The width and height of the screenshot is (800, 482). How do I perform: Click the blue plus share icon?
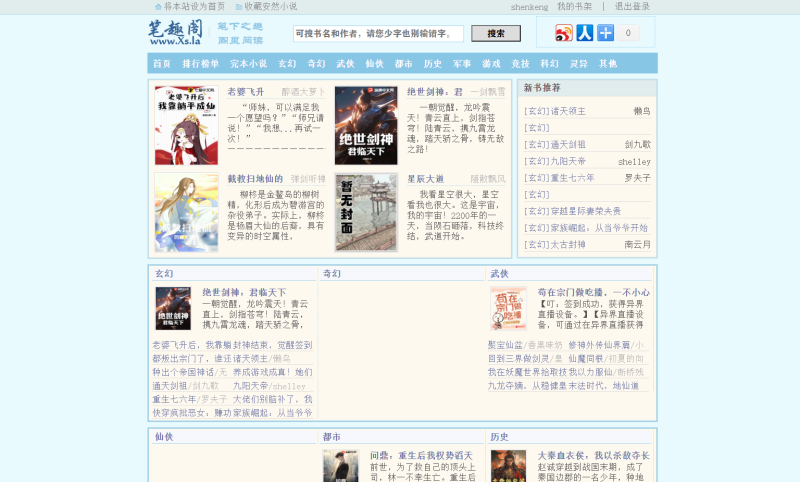tap(606, 33)
